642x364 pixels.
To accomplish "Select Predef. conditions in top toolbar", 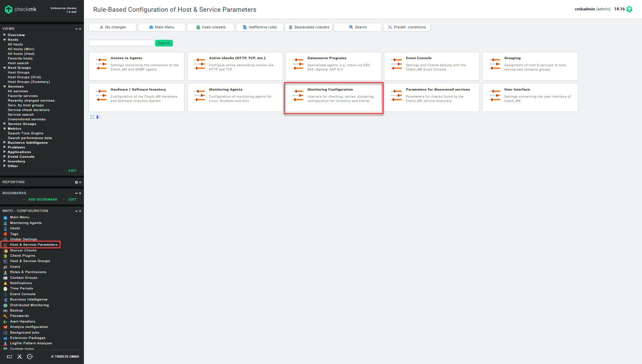I will pyautogui.click(x=407, y=27).
